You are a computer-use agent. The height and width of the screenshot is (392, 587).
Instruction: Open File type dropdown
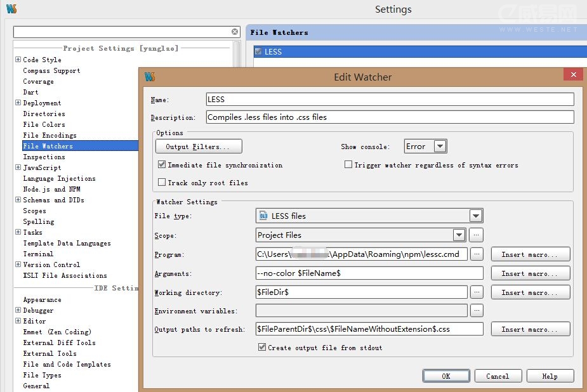pyautogui.click(x=476, y=216)
